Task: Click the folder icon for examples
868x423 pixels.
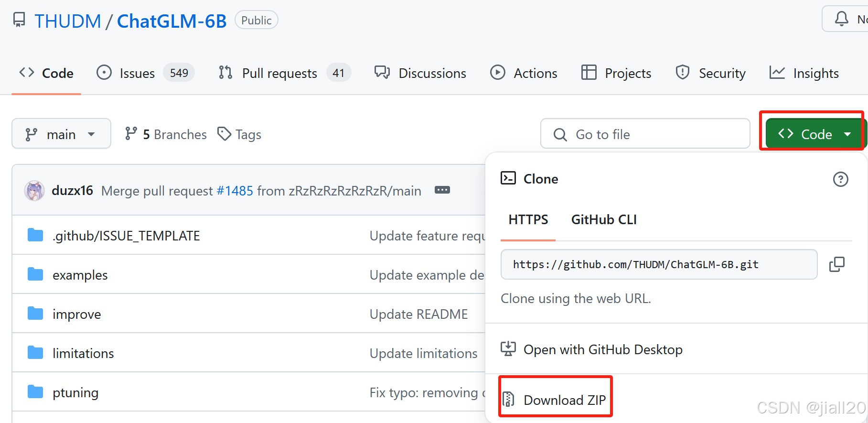Action: (35, 274)
